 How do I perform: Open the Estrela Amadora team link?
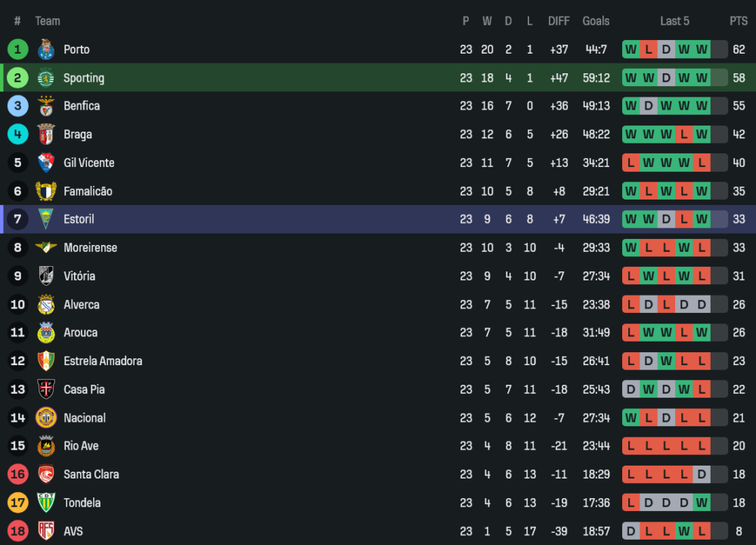103,361
